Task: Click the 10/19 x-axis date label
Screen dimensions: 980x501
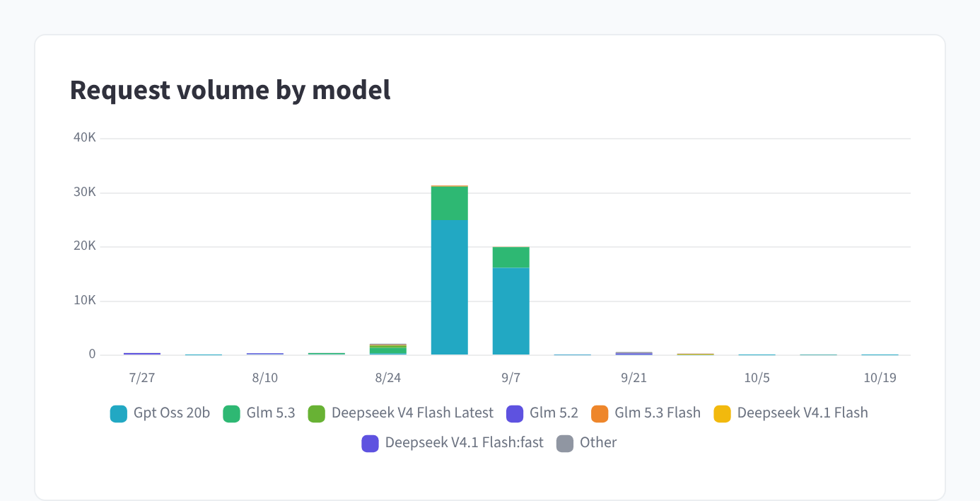Action: tap(880, 378)
